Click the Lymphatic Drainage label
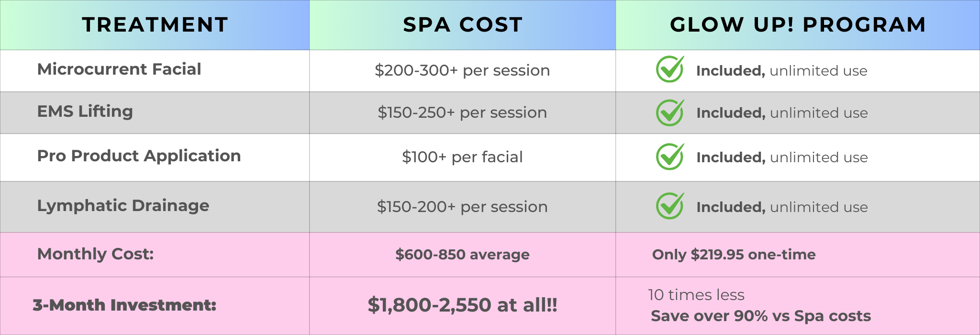This screenshot has height=335, width=980. click(123, 206)
